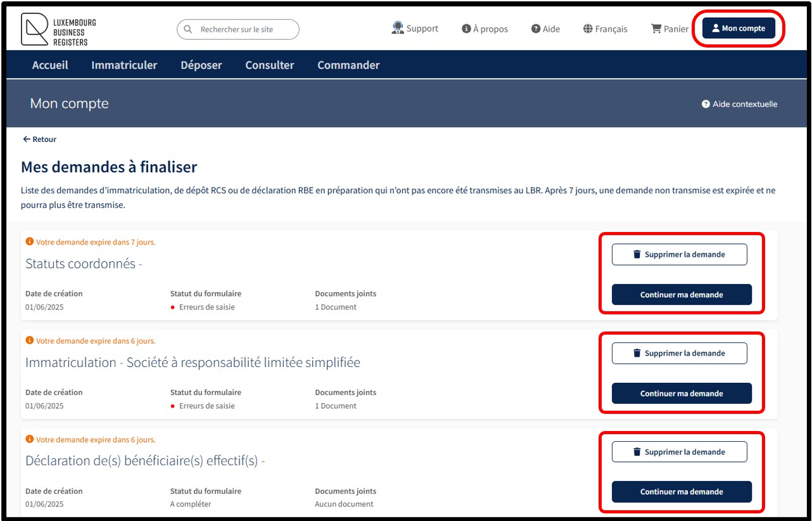Click the Rechercher sur le site field
Screen dimensions: 812x521
pos(244,29)
